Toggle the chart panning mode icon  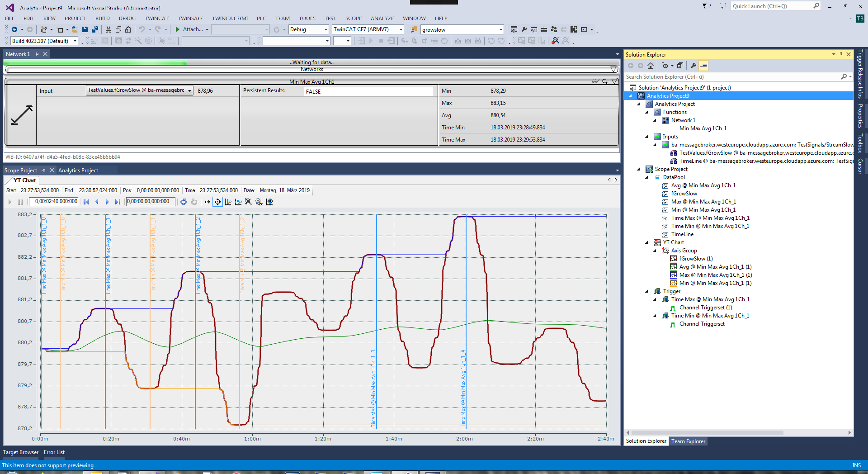(217, 202)
